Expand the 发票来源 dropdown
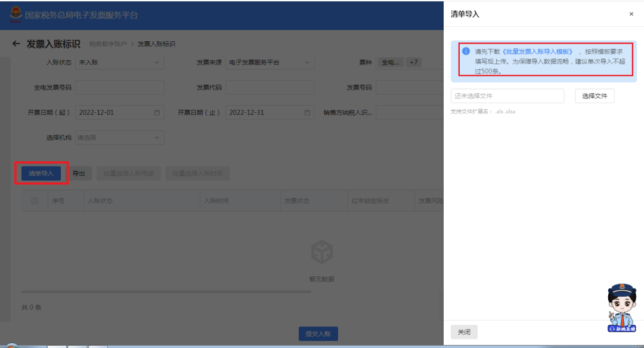 coord(270,62)
